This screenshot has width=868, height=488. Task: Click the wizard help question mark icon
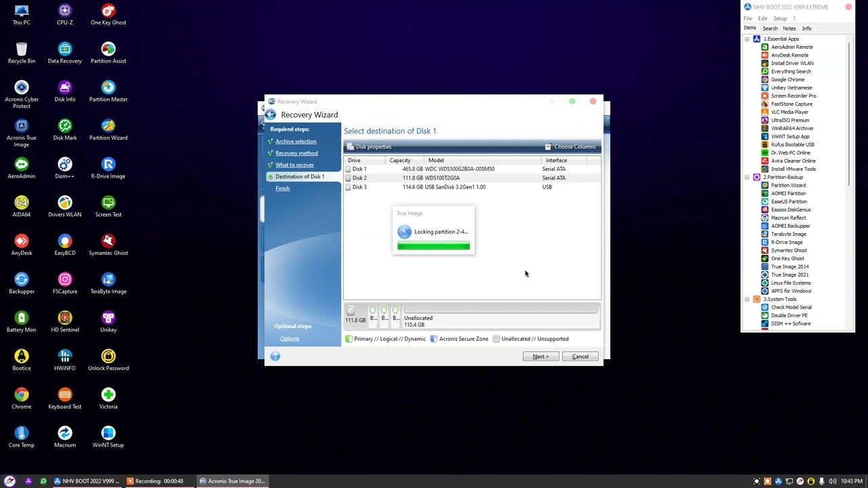[275, 356]
